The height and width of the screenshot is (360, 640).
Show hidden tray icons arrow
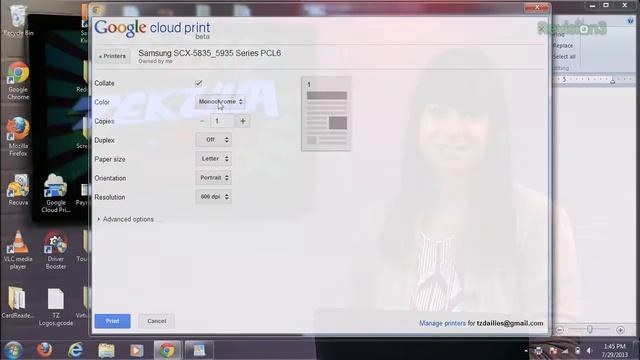526,351
